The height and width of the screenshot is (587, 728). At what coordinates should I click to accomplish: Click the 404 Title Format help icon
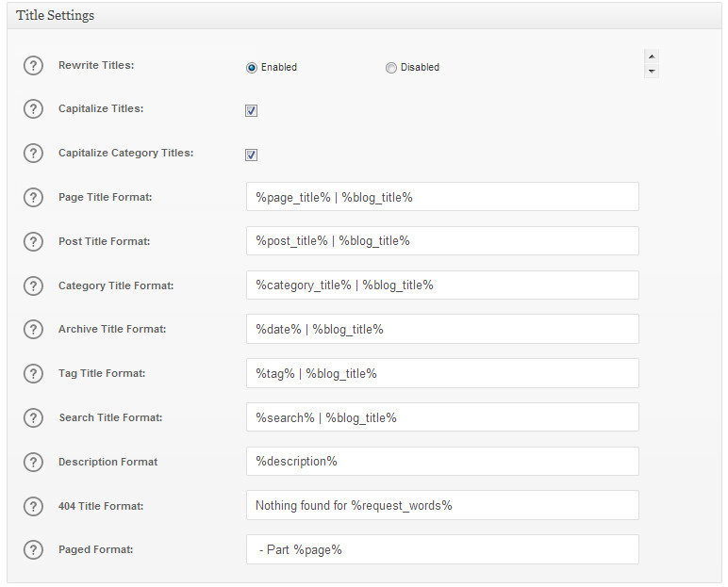tap(33, 506)
